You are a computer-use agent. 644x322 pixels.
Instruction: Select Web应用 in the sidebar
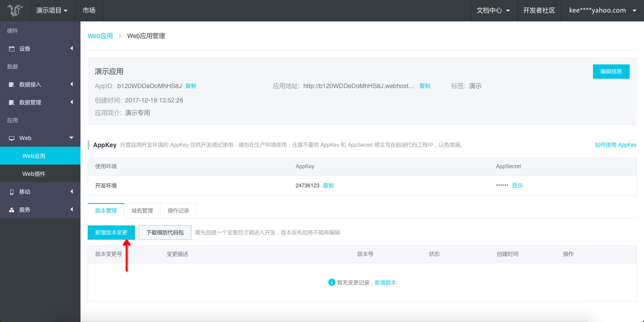click(x=40, y=156)
